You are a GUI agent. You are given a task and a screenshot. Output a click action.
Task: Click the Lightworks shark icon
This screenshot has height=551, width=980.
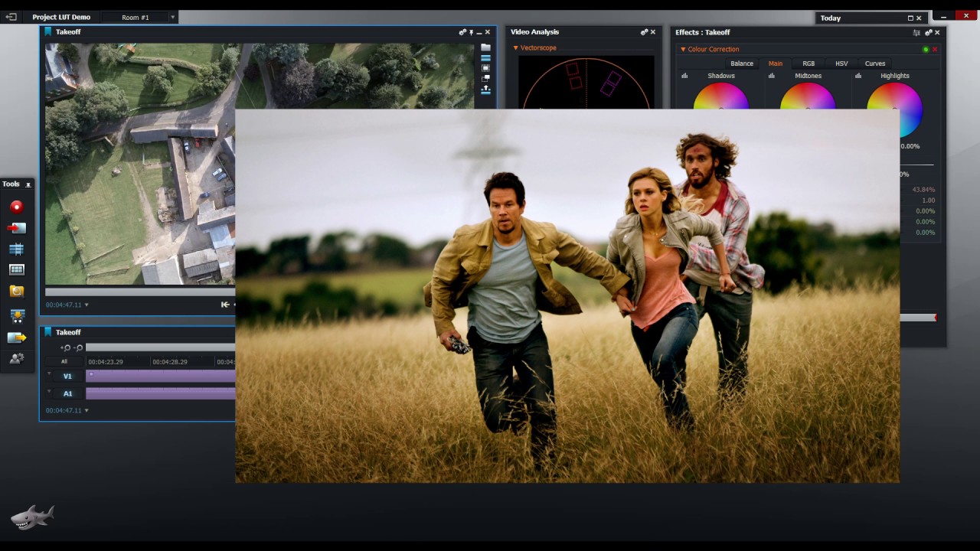[32, 517]
